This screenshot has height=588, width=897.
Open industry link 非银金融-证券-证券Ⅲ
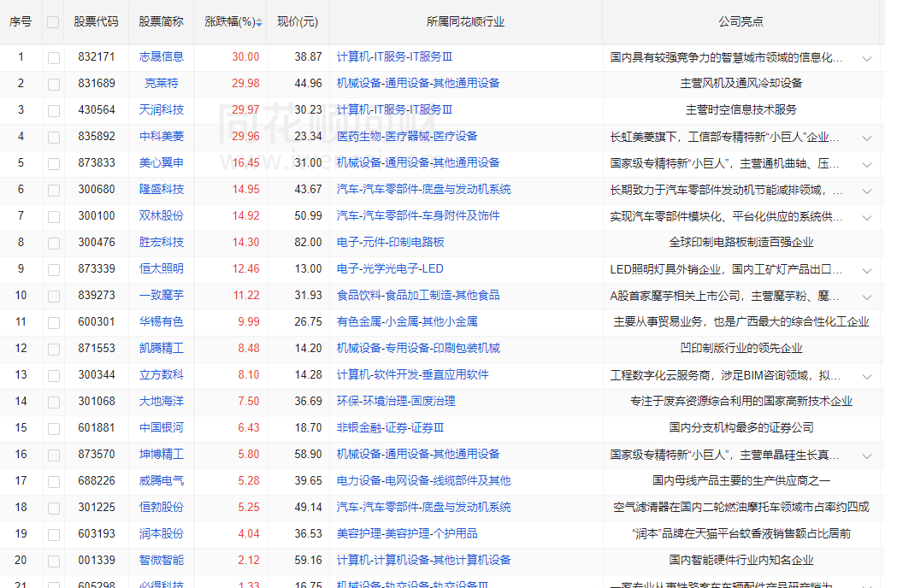[x=390, y=427]
